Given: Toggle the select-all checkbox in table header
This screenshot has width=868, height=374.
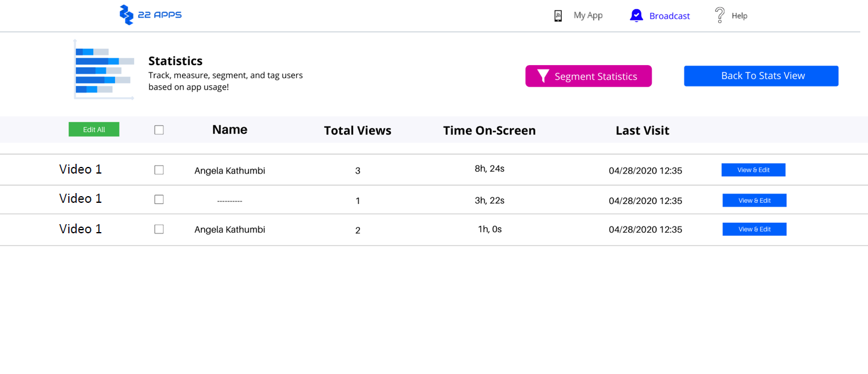Looking at the screenshot, I should click(159, 130).
